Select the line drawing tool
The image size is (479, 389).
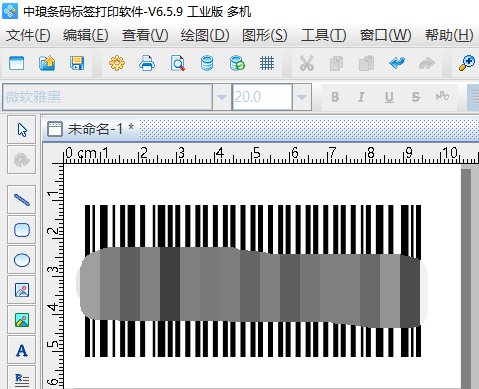click(x=22, y=200)
